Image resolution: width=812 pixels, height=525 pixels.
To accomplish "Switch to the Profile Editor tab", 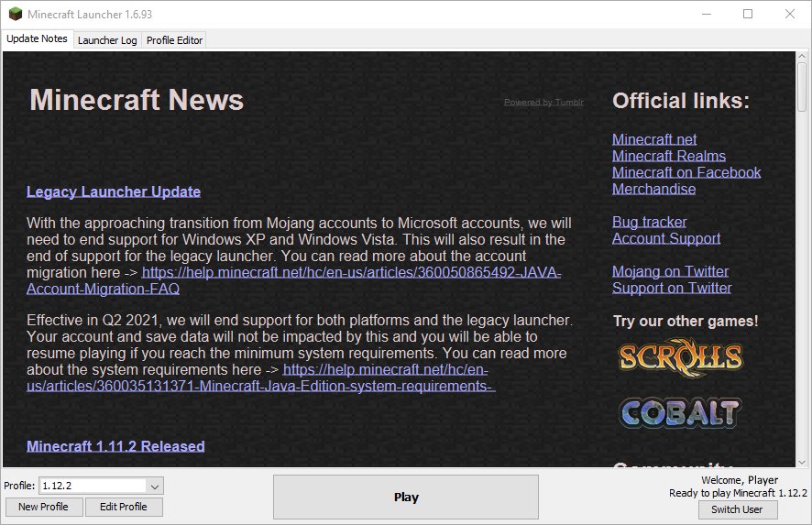I will [x=174, y=40].
